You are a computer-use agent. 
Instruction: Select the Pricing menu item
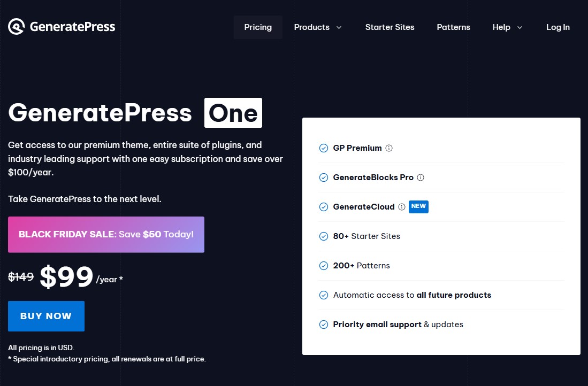tap(258, 27)
